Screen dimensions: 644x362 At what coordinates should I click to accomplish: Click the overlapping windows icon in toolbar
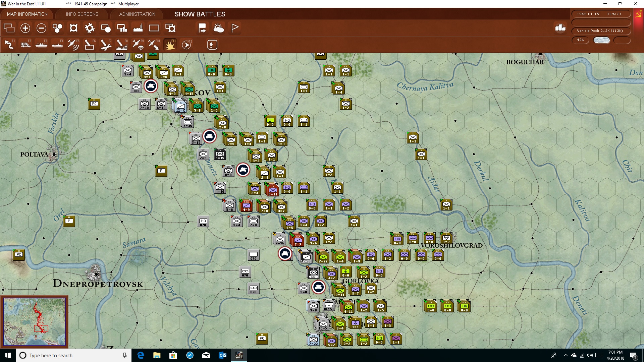(9, 28)
